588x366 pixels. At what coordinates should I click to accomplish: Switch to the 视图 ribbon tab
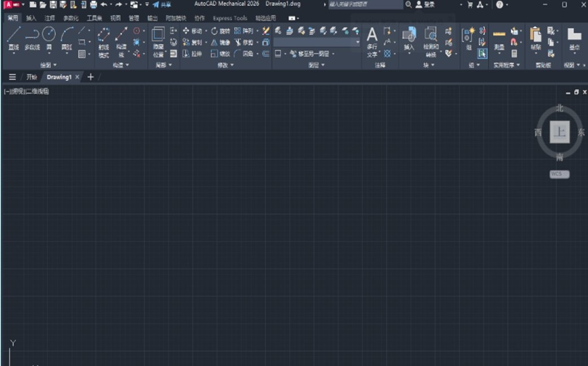[x=116, y=18]
